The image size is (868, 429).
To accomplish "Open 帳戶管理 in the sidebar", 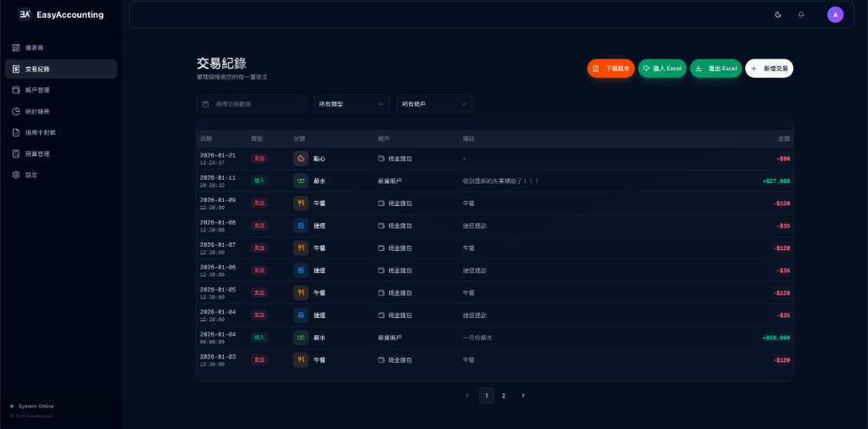I will point(61,90).
